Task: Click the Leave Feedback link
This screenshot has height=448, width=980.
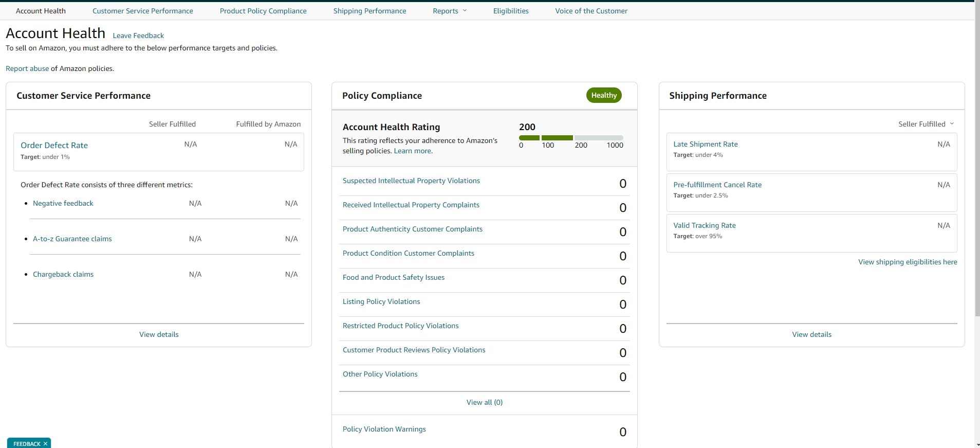Action: point(138,35)
